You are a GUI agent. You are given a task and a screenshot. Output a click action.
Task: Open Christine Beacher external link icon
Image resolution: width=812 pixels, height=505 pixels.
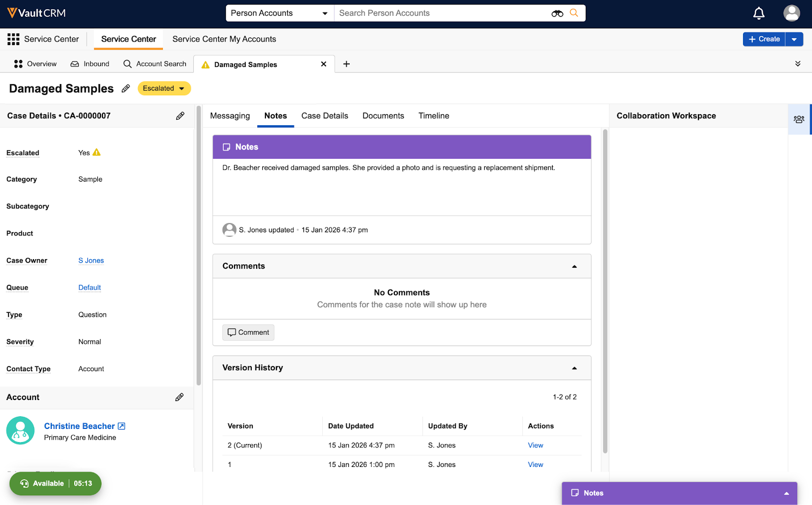[121, 426]
